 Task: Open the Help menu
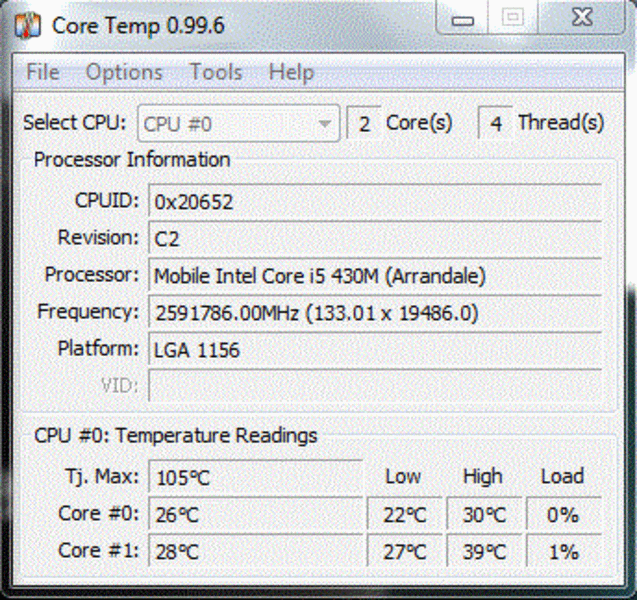coord(291,73)
